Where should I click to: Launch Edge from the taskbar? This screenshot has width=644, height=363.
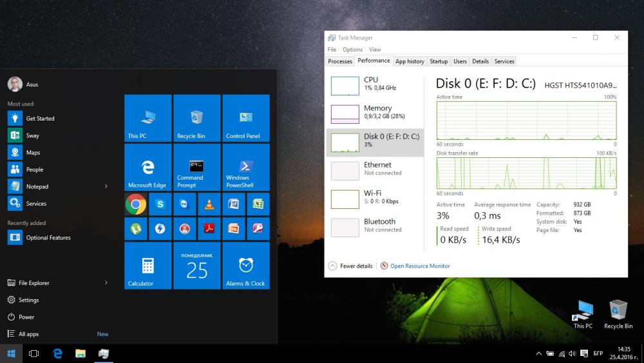57,353
